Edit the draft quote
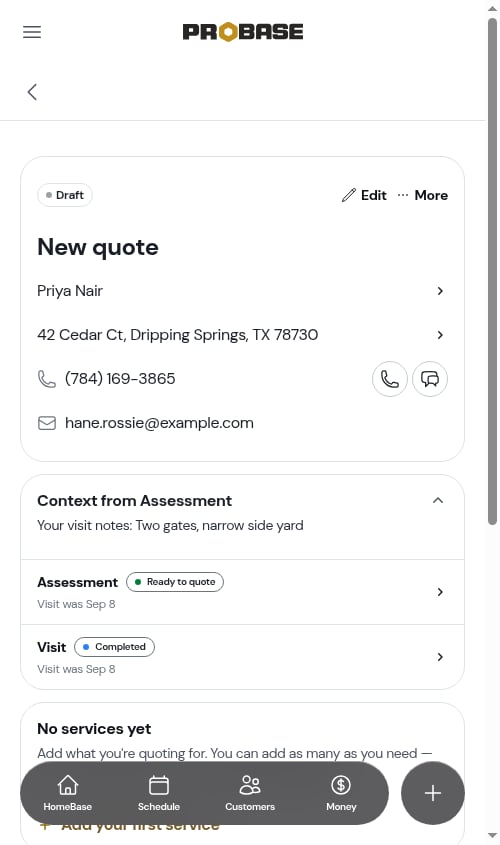Image resolution: width=500 pixels, height=845 pixels. pyautogui.click(x=364, y=195)
